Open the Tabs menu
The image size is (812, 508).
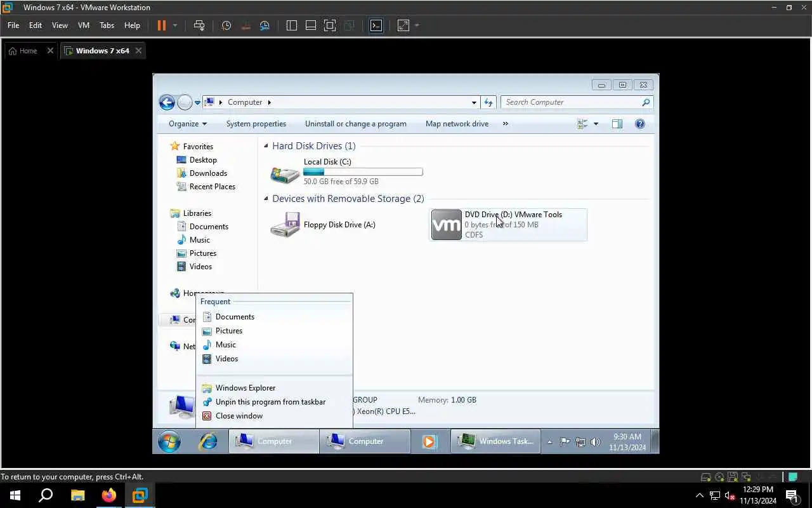point(107,25)
